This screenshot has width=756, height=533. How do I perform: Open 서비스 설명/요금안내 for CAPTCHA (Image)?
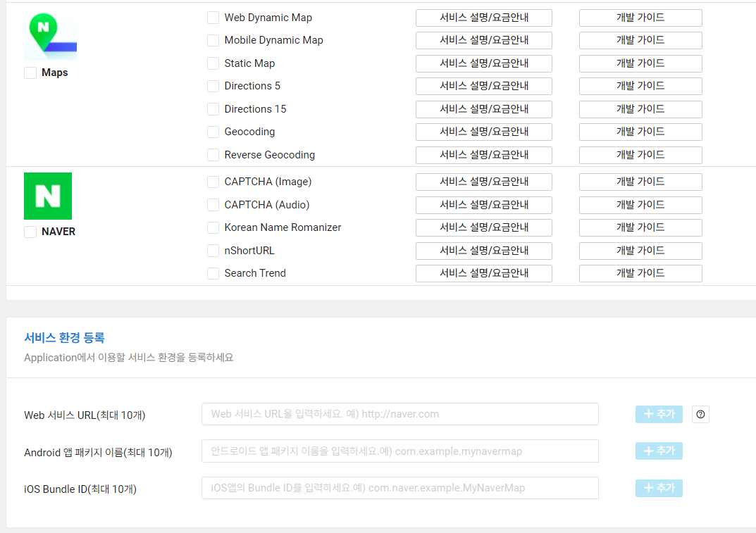point(483,182)
